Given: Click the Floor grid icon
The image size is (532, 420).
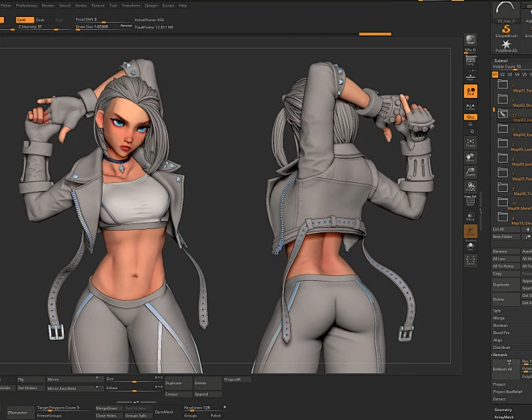Looking at the screenshot, I should 471,77.
